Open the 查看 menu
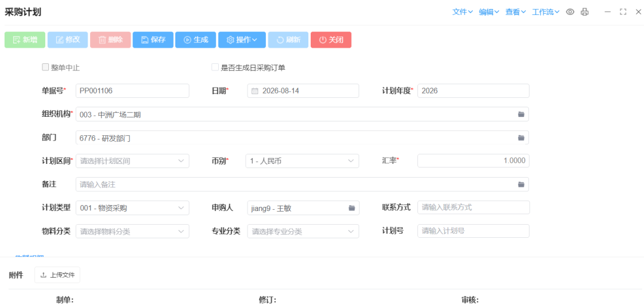The width and height of the screenshot is (644, 307). click(x=515, y=12)
